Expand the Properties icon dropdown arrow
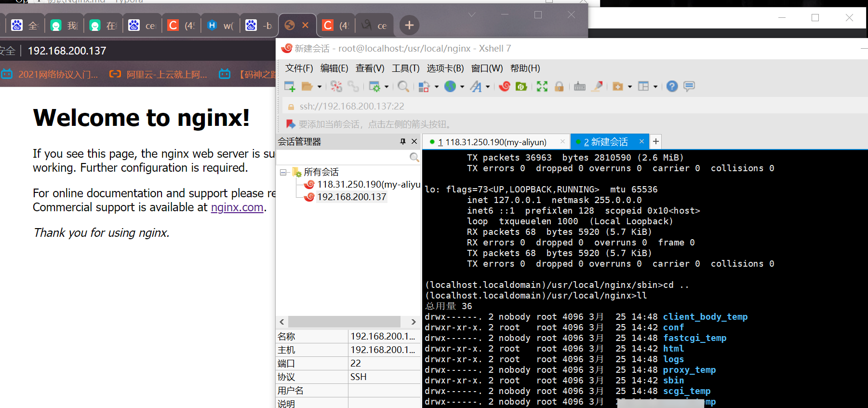The width and height of the screenshot is (868, 408). (387, 87)
